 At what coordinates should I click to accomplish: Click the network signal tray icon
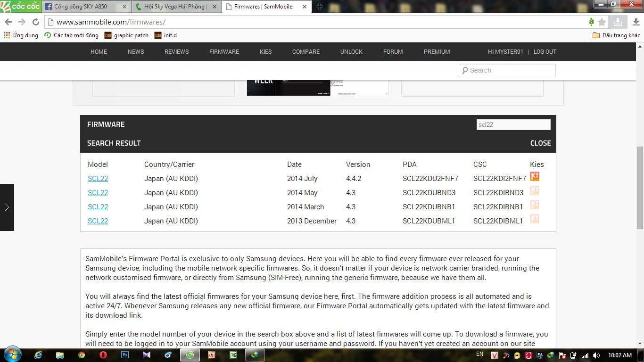tap(585, 355)
